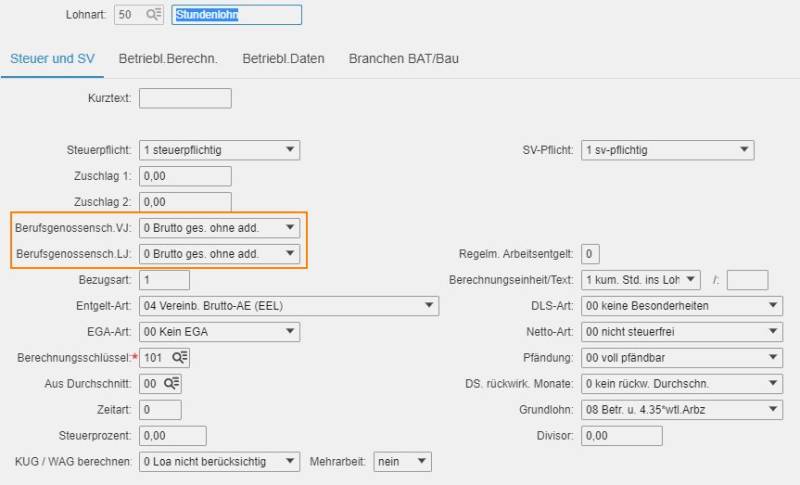Expand the Mehrarbeit dropdown
This screenshot has width=800, height=485.
tap(403, 462)
